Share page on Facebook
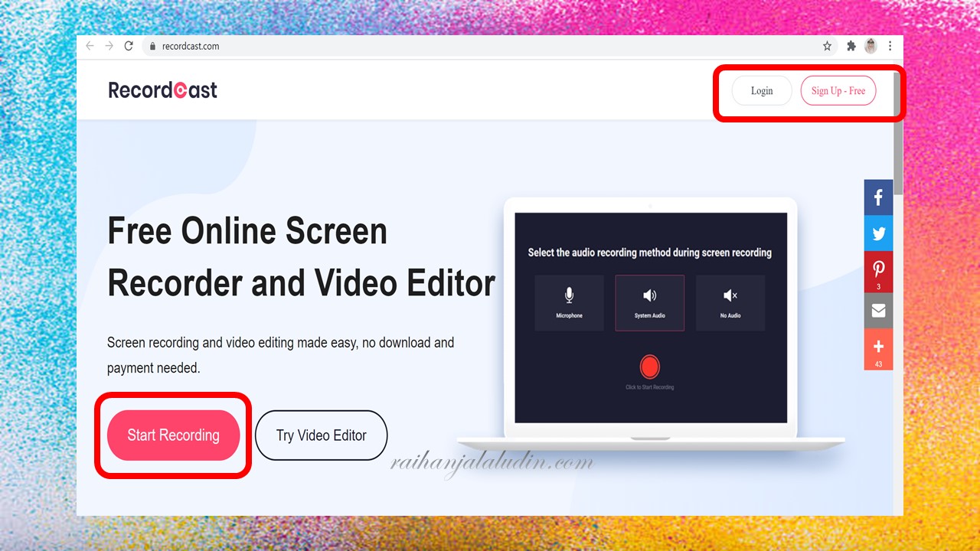Image resolution: width=980 pixels, height=551 pixels. 878,197
